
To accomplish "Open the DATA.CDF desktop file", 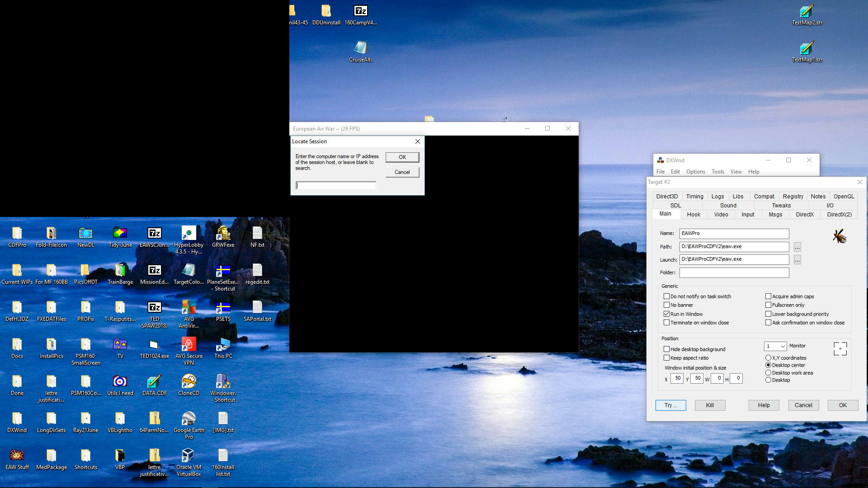I will 154,385.
